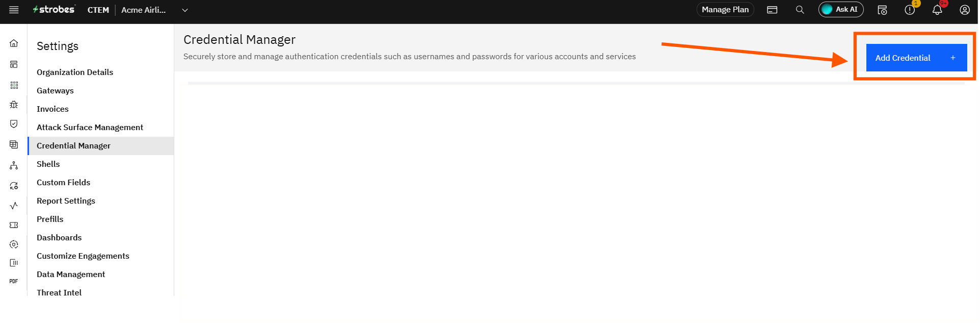Open the credit card billing icon
980x323 pixels.
772,10
